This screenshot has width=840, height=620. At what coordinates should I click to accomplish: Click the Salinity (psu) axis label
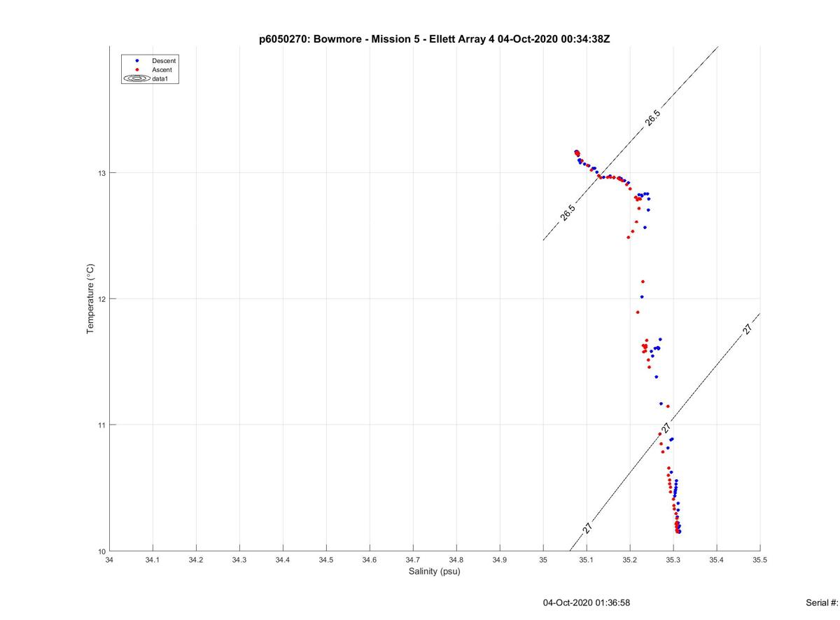coord(435,572)
